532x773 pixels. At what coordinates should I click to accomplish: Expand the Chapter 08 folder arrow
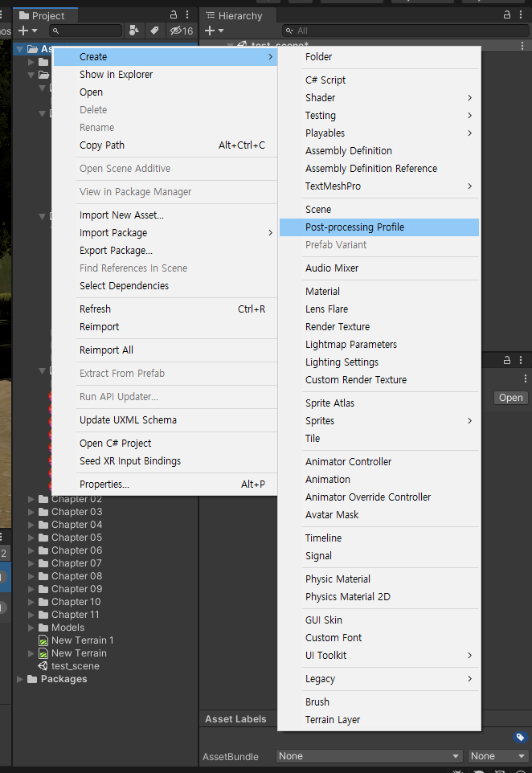(x=31, y=576)
